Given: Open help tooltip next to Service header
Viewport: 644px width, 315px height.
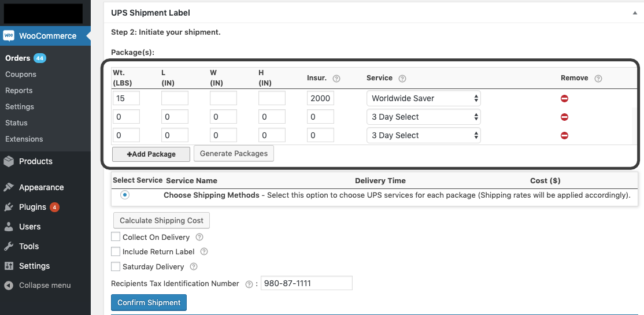Looking at the screenshot, I should (x=402, y=79).
